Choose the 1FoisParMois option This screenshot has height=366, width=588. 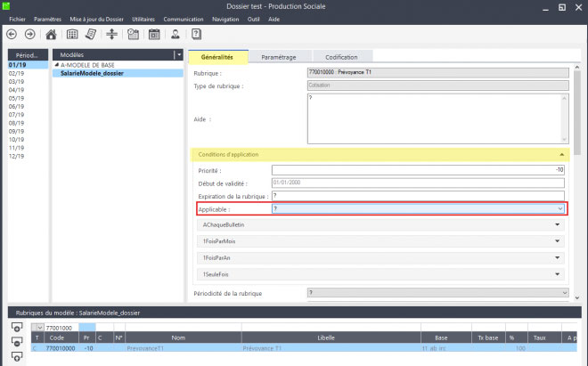coord(380,241)
